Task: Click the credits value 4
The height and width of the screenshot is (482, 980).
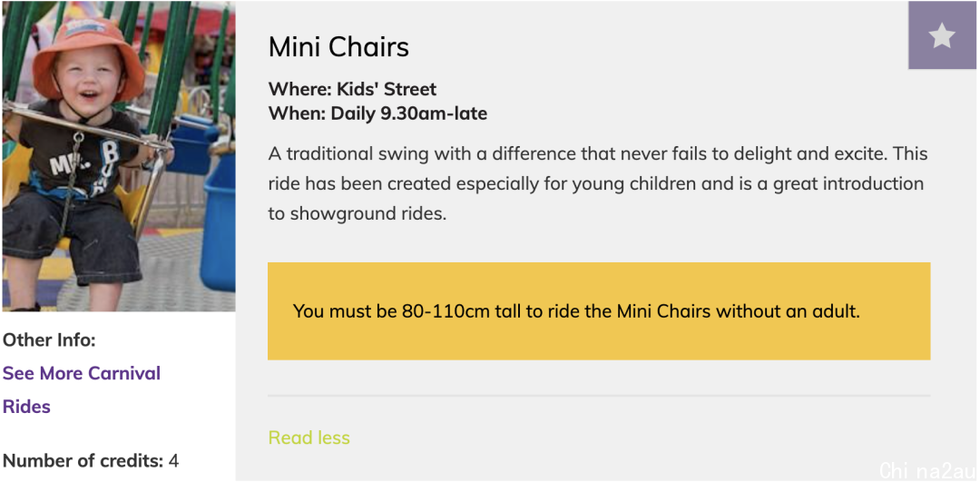Action: [x=173, y=461]
